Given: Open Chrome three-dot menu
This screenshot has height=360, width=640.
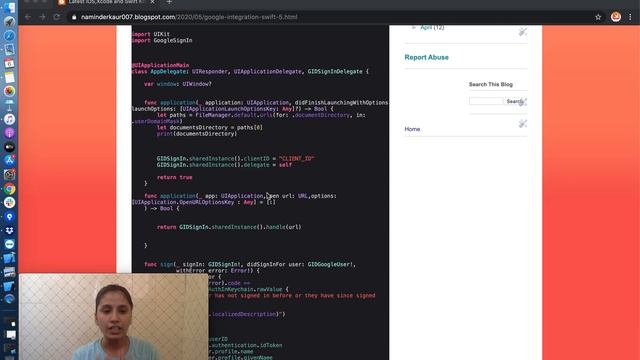Looking at the screenshot, I should point(630,17).
